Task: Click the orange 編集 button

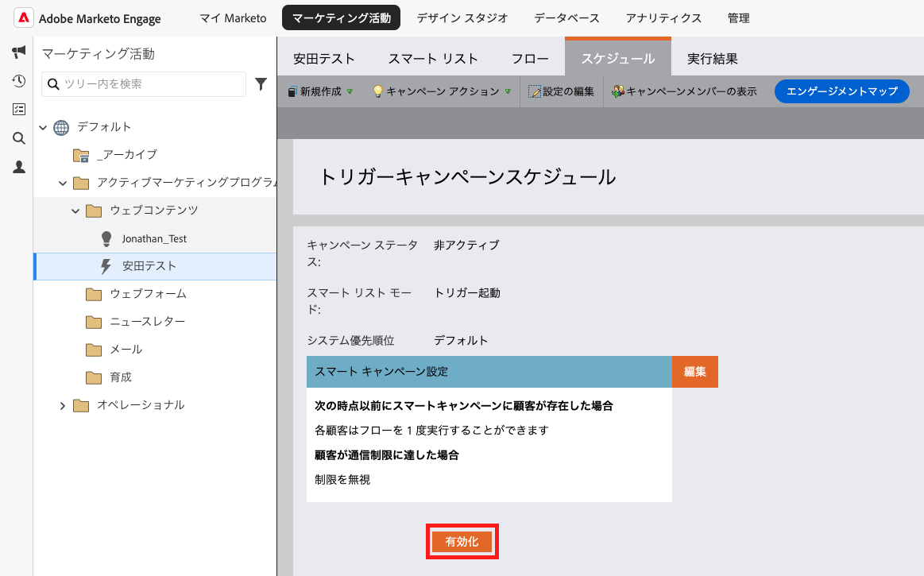Action: pos(694,372)
